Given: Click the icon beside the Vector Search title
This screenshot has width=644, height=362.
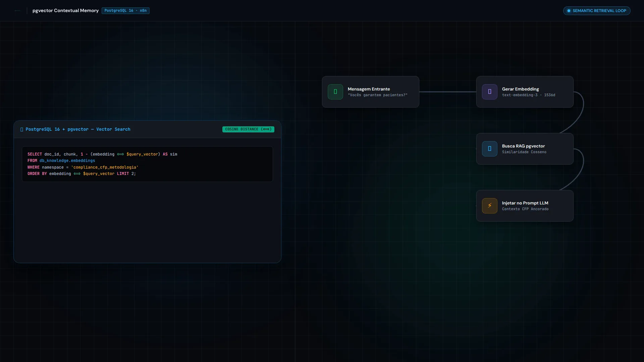Looking at the screenshot, I should tap(22, 129).
